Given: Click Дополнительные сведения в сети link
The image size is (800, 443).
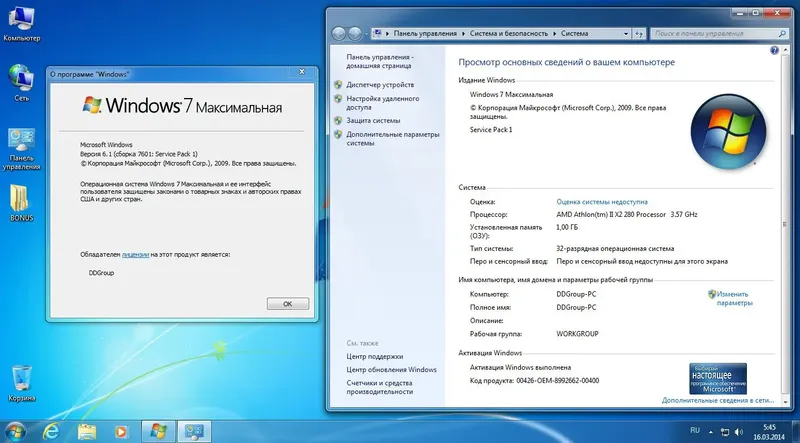Looking at the screenshot, I should 717,401.
